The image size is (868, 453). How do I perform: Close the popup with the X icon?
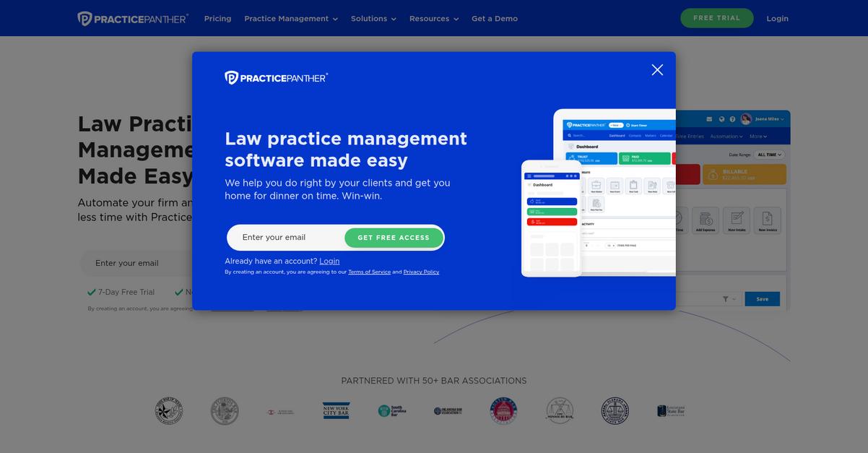tap(656, 70)
